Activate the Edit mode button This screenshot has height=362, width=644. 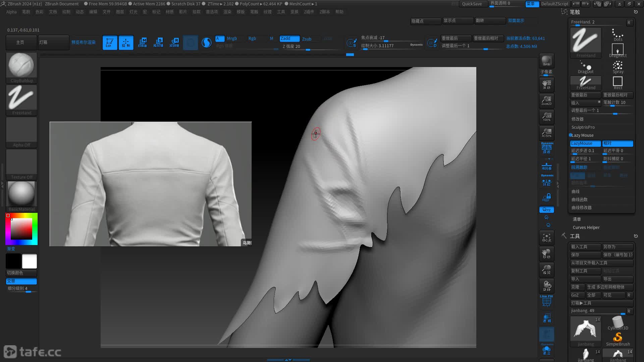pyautogui.click(x=110, y=43)
